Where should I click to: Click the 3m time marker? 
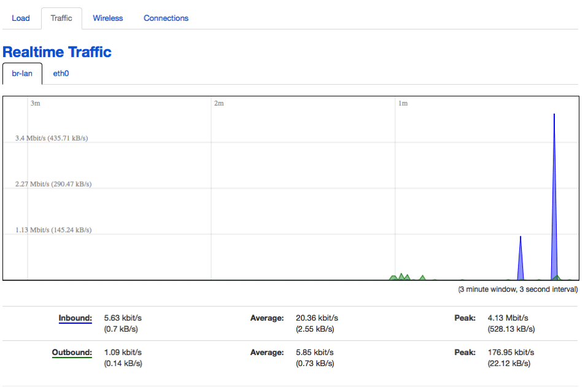click(36, 103)
